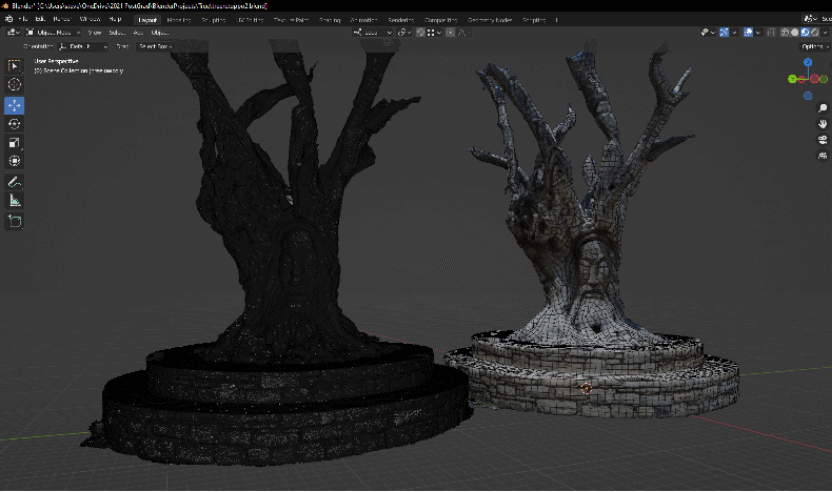Switch to the Shading workspace tab
The width and height of the screenshot is (832, 492).
click(x=330, y=20)
